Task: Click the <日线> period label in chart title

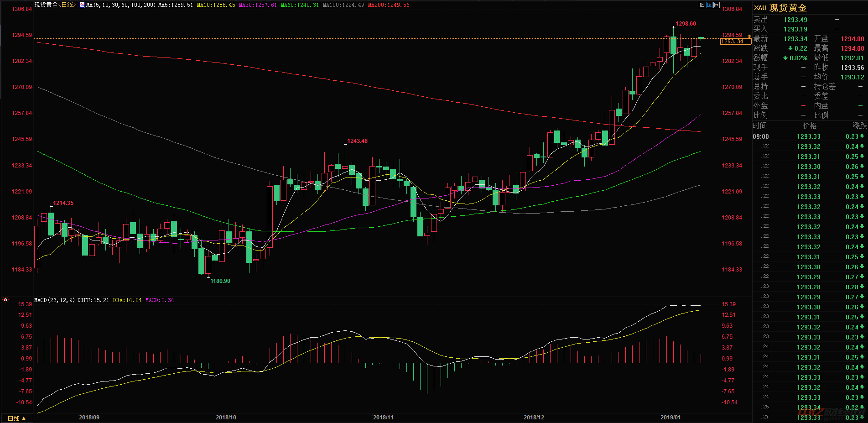Action: coord(68,5)
